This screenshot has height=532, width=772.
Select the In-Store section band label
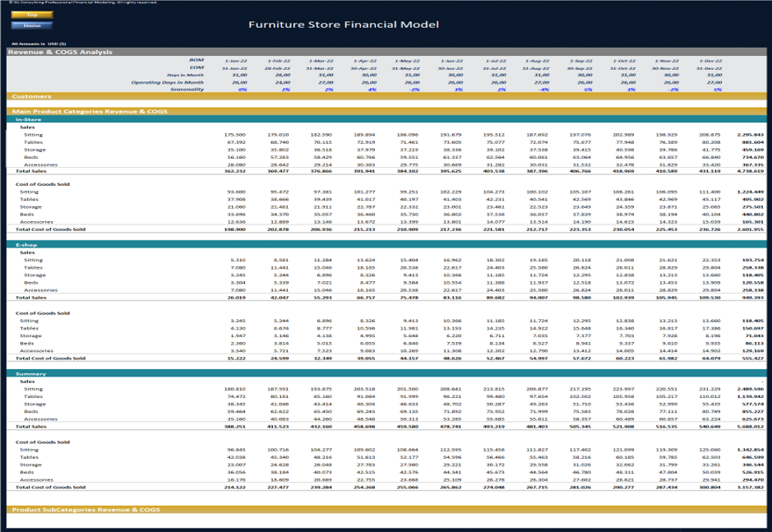point(28,120)
